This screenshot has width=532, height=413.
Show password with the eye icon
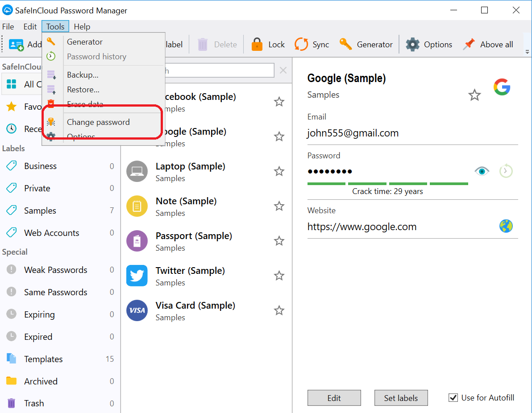(482, 171)
